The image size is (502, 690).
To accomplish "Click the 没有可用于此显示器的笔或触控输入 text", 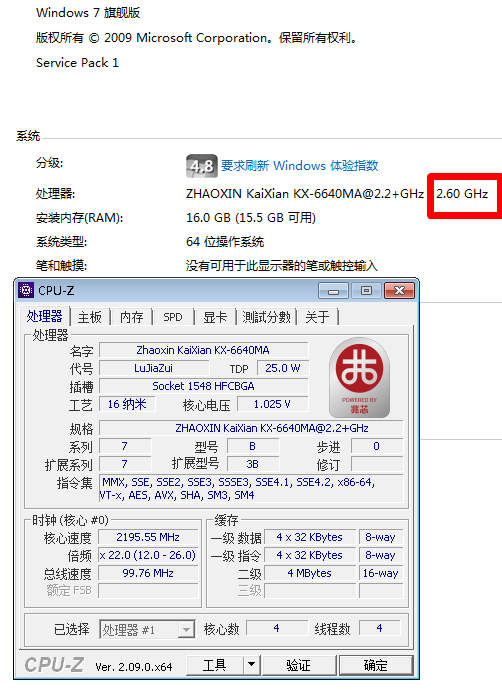I will [x=282, y=266].
